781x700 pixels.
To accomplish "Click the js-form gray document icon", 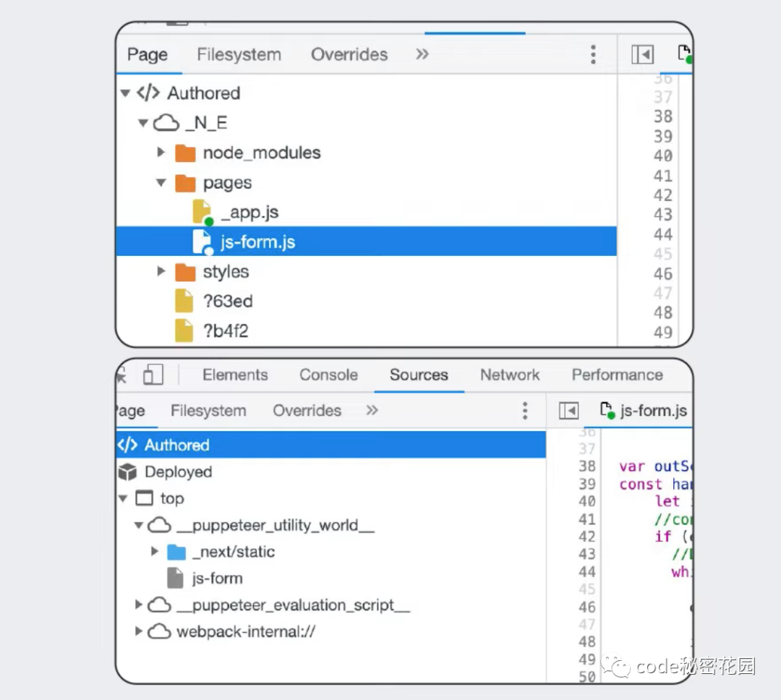I will pos(175,578).
